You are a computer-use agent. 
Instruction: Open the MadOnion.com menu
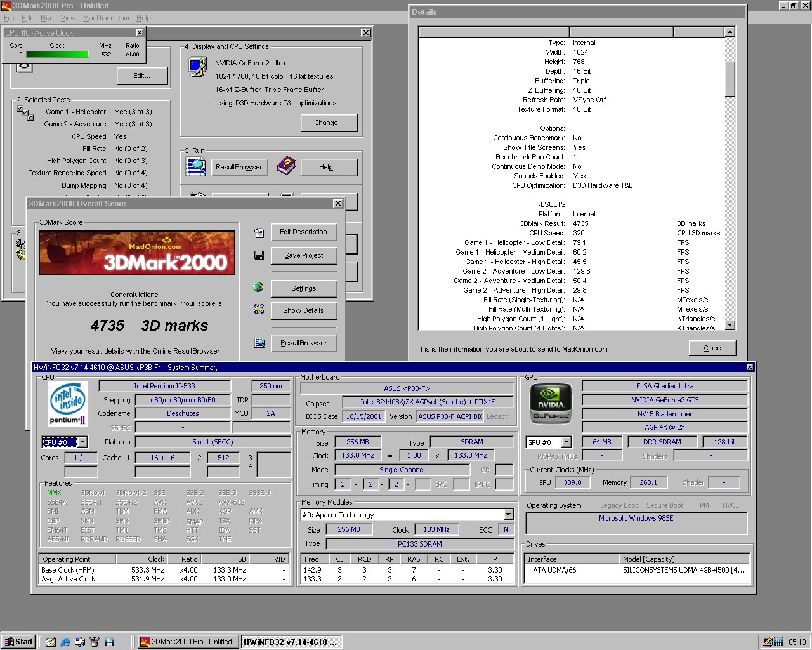(x=106, y=18)
